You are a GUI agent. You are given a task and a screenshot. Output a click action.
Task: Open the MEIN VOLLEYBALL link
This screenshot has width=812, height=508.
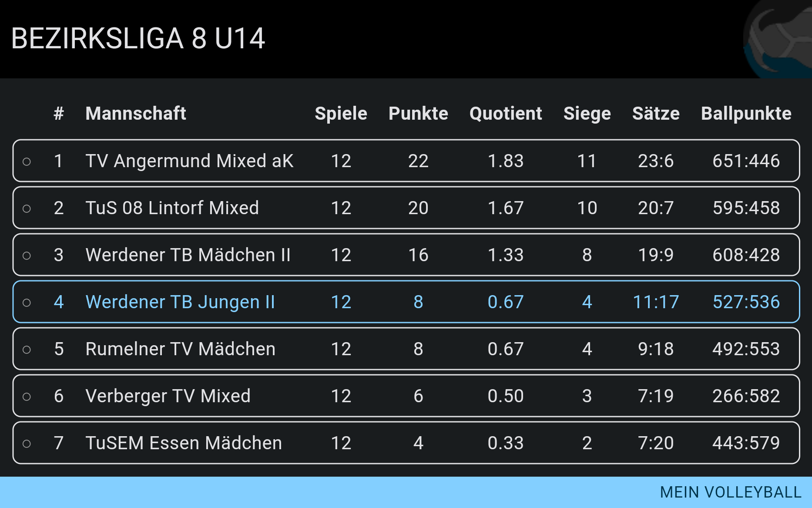pos(731,492)
